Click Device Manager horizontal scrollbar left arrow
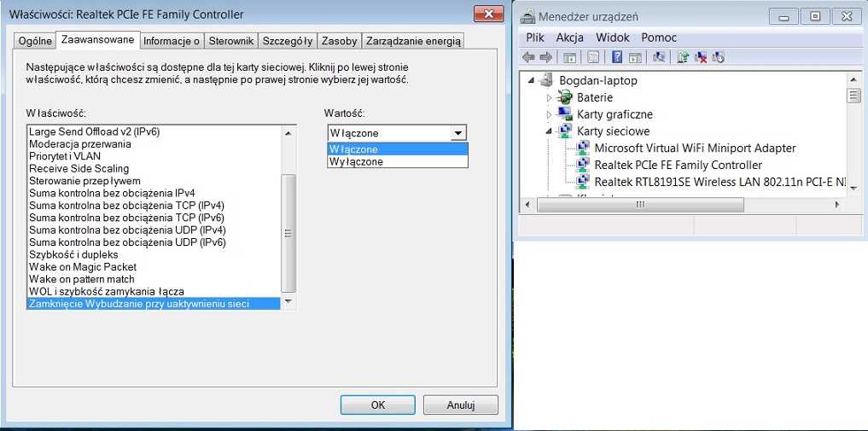Image resolution: width=868 pixels, height=431 pixels. point(527,205)
